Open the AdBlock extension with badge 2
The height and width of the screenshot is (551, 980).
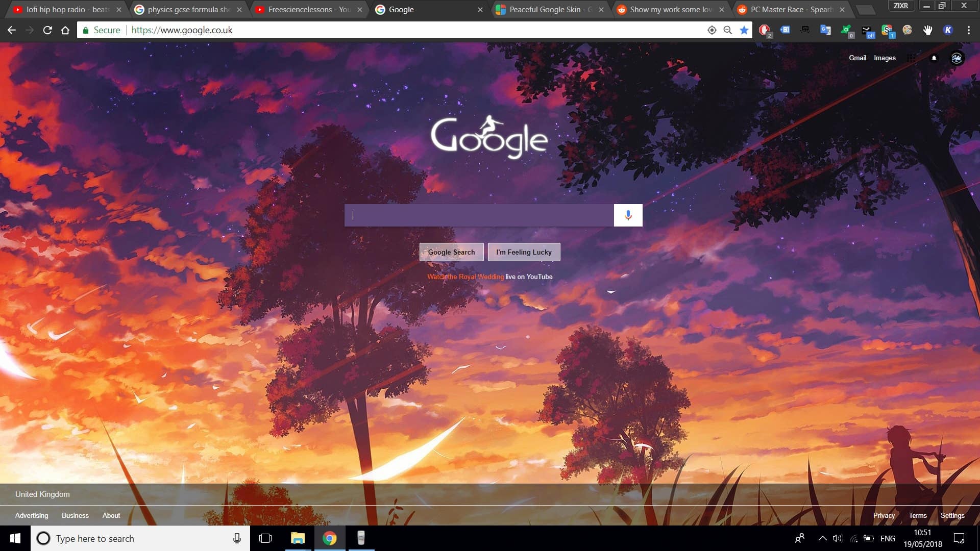[765, 30]
